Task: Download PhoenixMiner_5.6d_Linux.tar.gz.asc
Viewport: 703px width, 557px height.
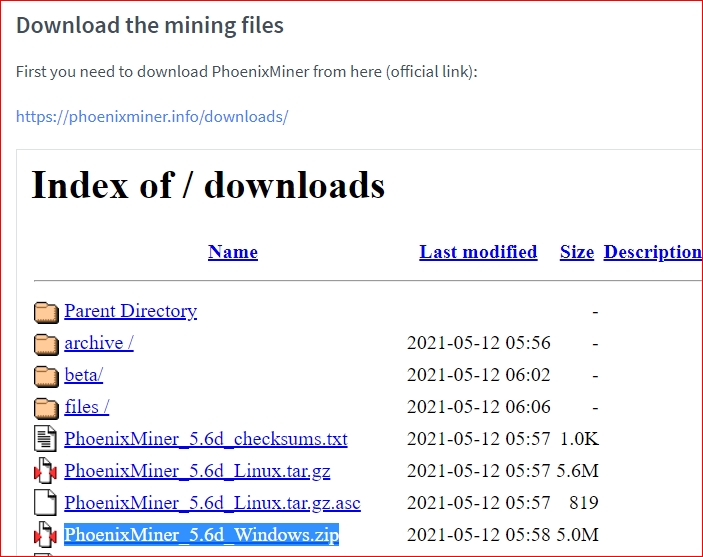Action: (x=212, y=503)
